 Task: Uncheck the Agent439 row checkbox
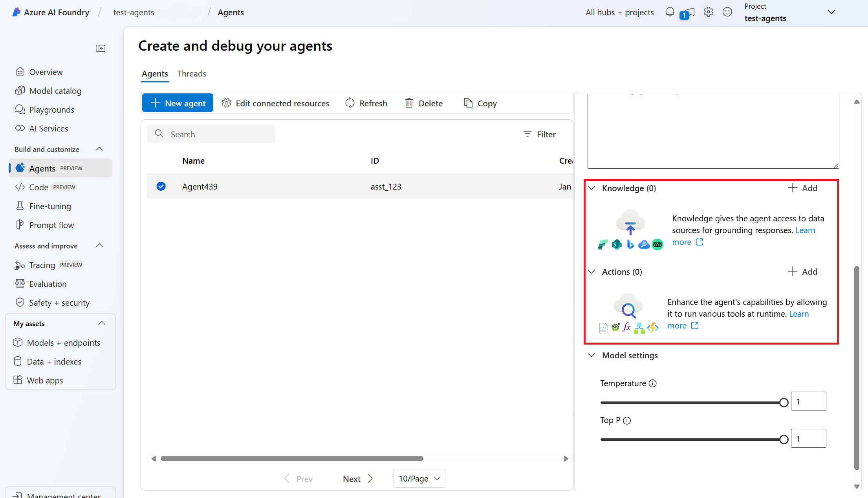click(161, 186)
